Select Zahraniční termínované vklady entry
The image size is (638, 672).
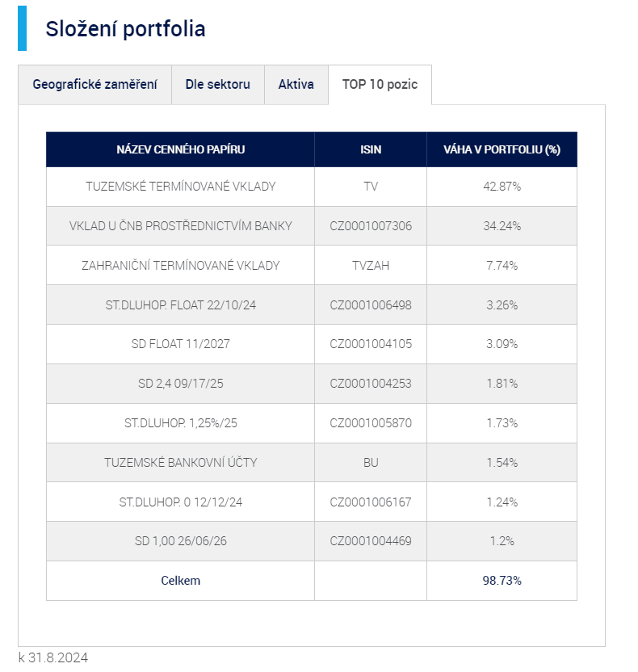[x=180, y=266]
